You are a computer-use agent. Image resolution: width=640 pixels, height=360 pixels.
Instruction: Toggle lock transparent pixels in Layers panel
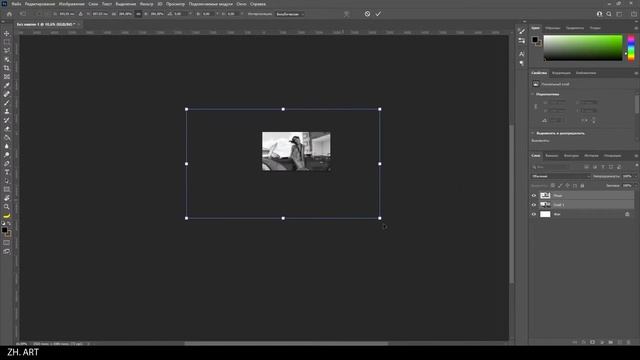[x=553, y=186]
